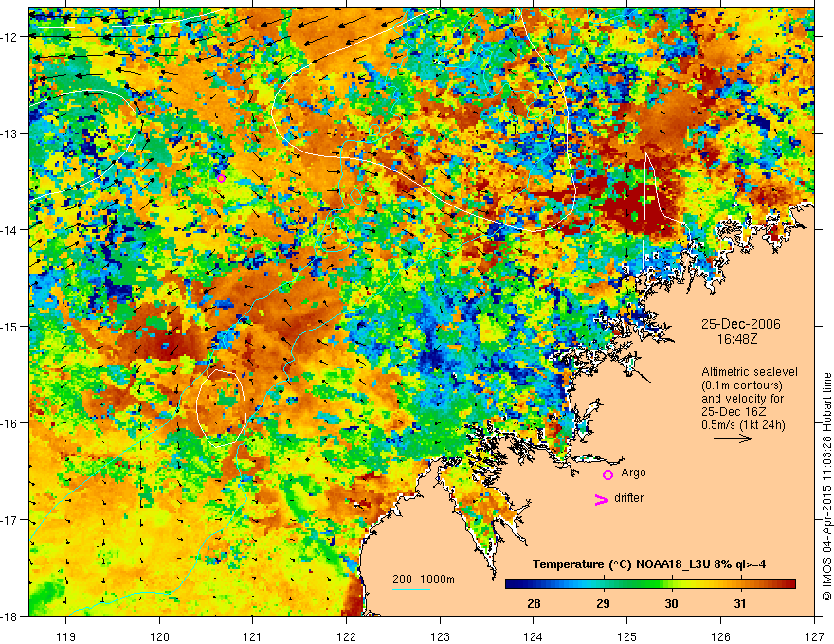Click longitude axis label 120
The width and height of the screenshot is (834, 644).
[x=159, y=636]
